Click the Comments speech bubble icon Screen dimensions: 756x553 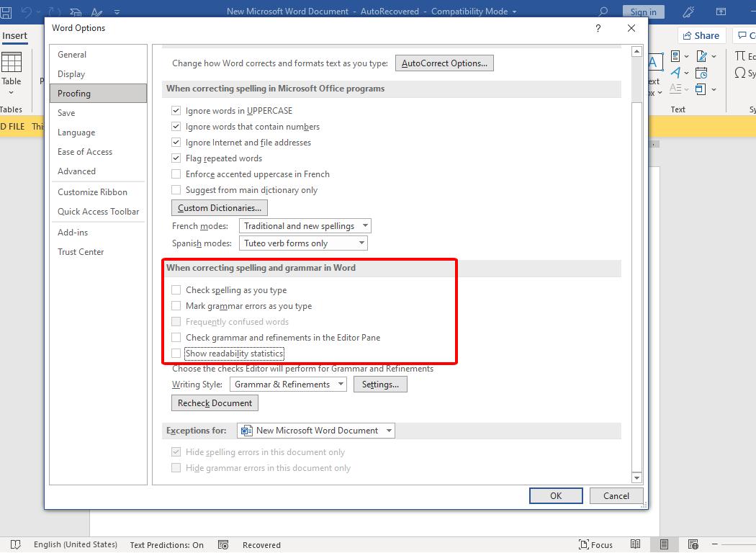pos(742,35)
